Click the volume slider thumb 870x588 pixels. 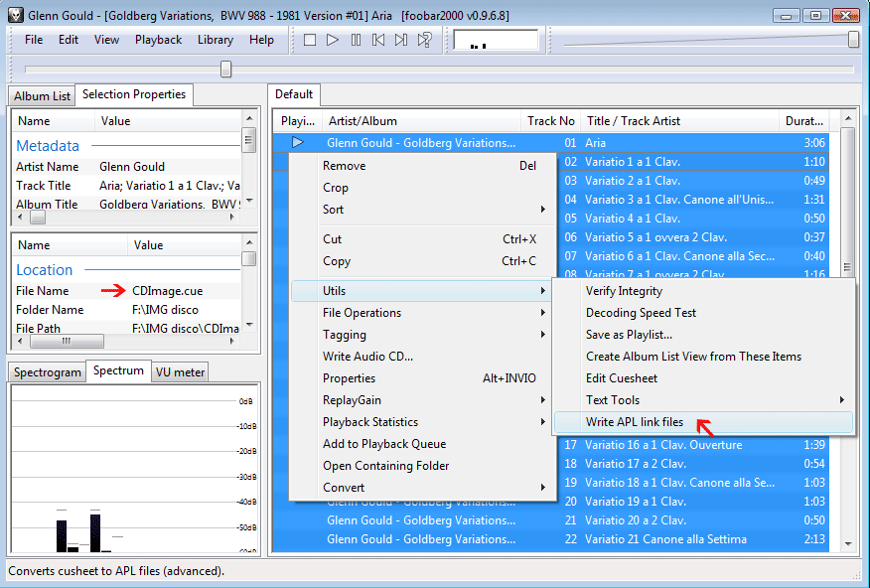pos(853,40)
